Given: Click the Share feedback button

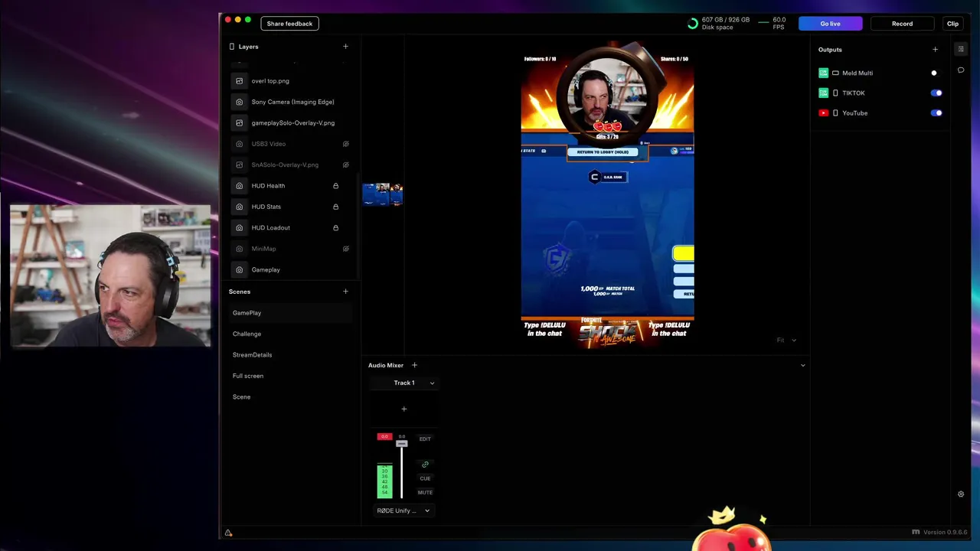Looking at the screenshot, I should pos(289,24).
